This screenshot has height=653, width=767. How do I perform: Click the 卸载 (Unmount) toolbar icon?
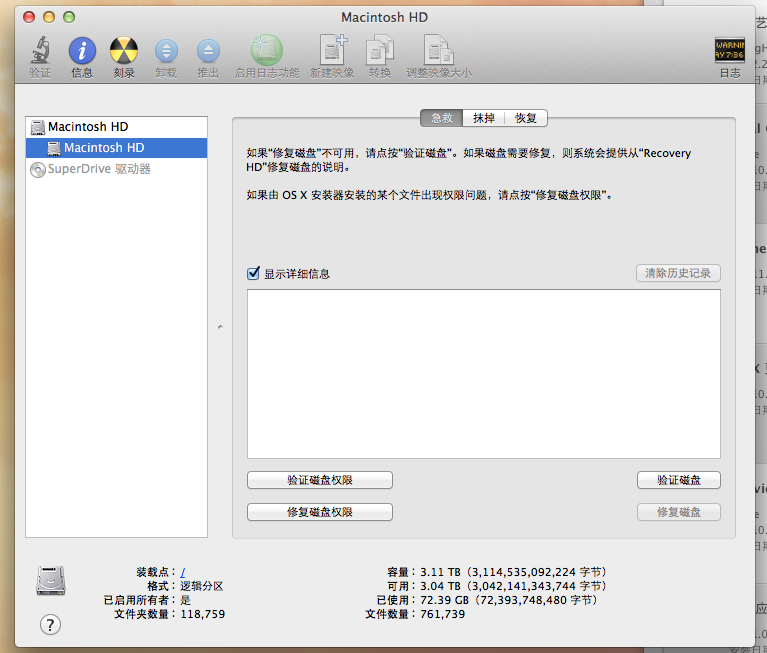click(166, 50)
